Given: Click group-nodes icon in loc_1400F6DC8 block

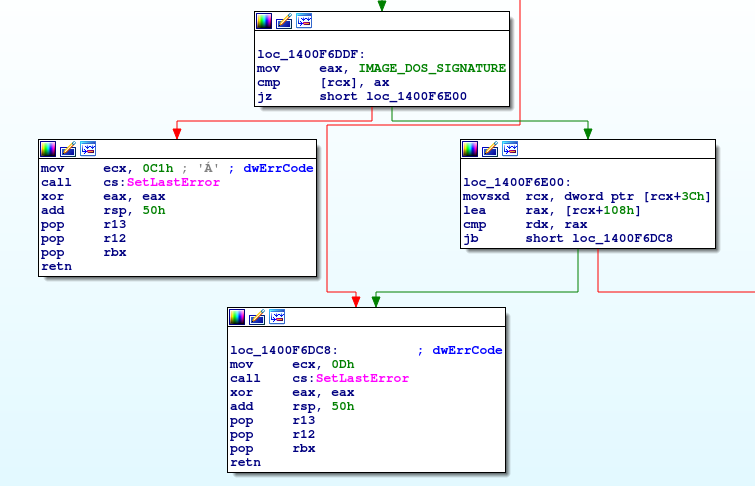Looking at the screenshot, I should pyautogui.click(x=277, y=316).
